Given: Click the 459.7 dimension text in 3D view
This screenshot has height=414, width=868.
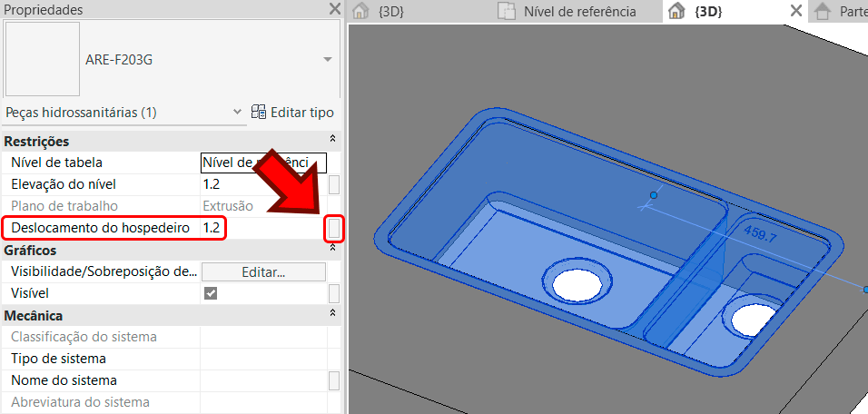Looking at the screenshot, I should (761, 234).
